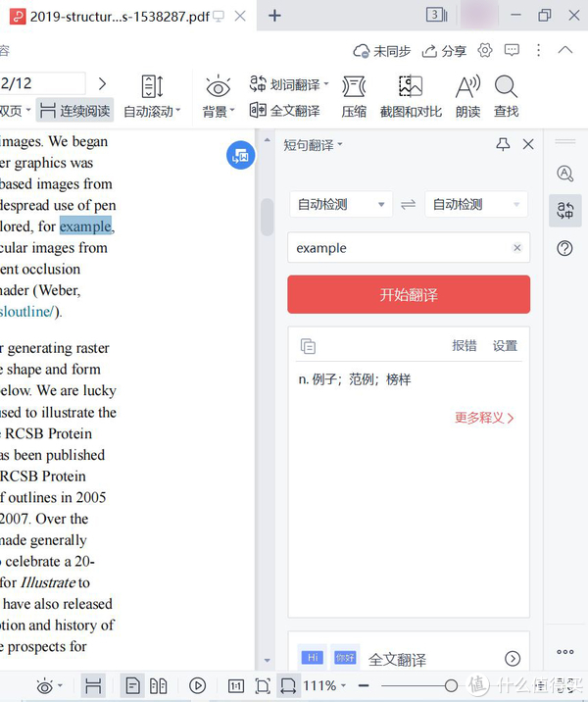This screenshot has height=702, width=588.
Task: Click the blue floating image-convert button
Action: tap(240, 155)
